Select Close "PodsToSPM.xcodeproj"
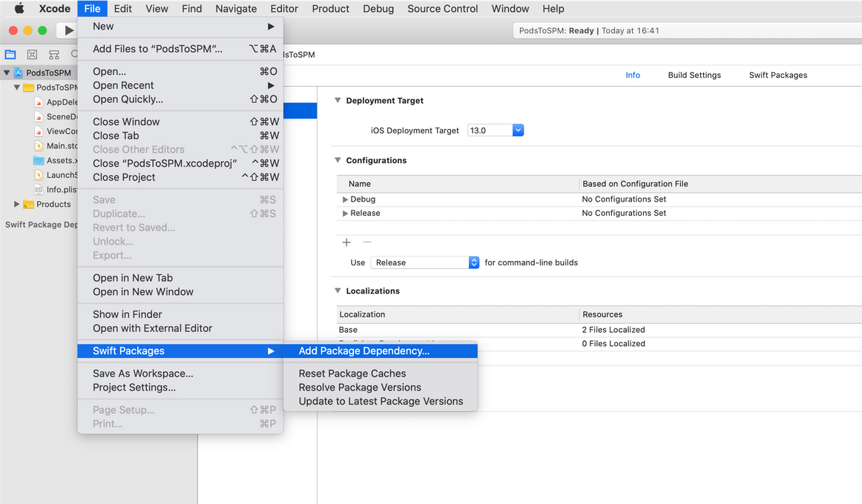Image resolution: width=862 pixels, height=504 pixels. tap(180, 164)
